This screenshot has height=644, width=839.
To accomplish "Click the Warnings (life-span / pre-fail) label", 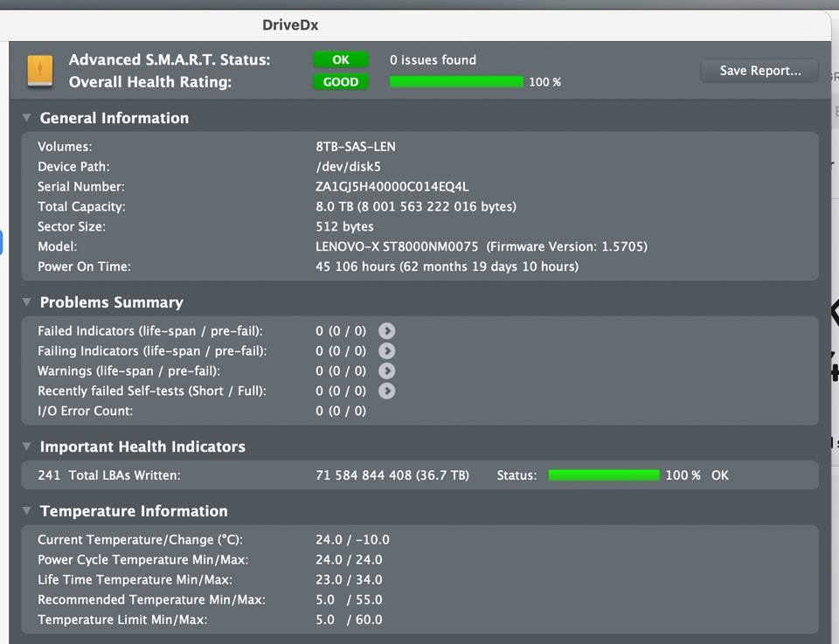I will pyautogui.click(x=129, y=371).
